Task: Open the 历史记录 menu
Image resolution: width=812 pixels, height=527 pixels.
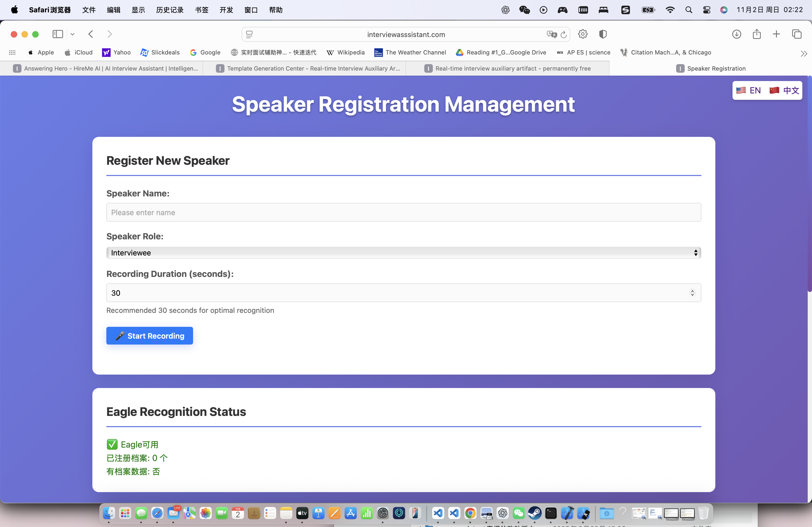Action: click(169, 10)
